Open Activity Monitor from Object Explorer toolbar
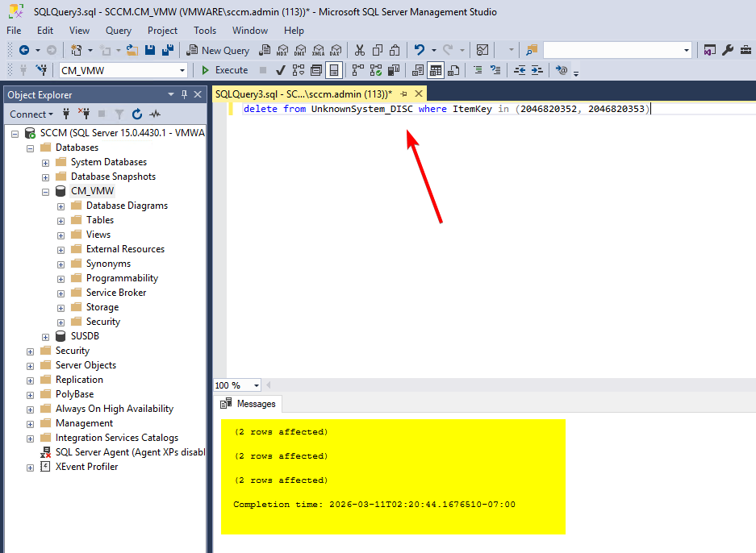756x553 pixels. click(x=154, y=114)
